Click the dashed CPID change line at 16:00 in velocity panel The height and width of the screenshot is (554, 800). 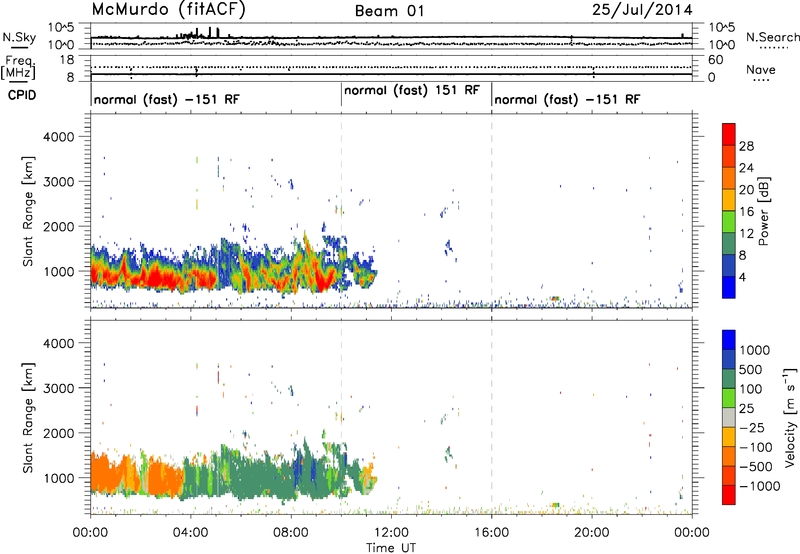click(492, 416)
